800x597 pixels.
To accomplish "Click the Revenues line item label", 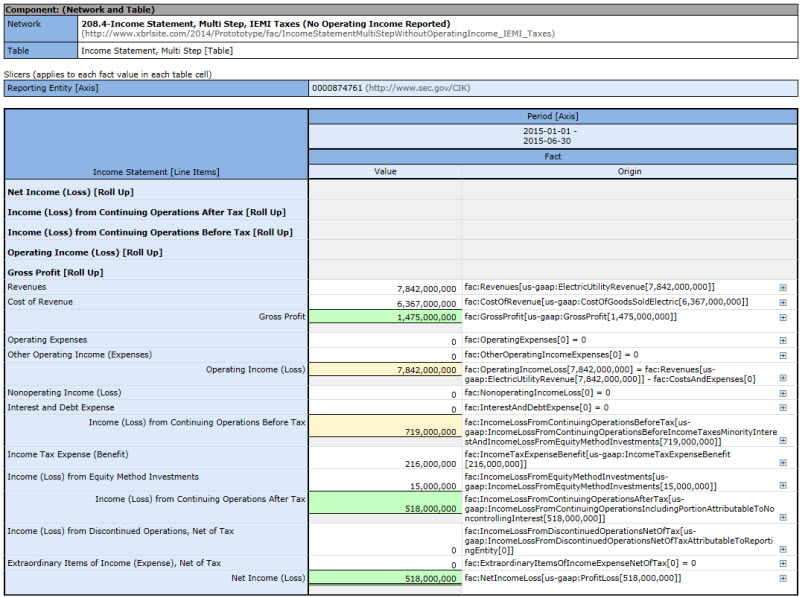I will point(27,287).
